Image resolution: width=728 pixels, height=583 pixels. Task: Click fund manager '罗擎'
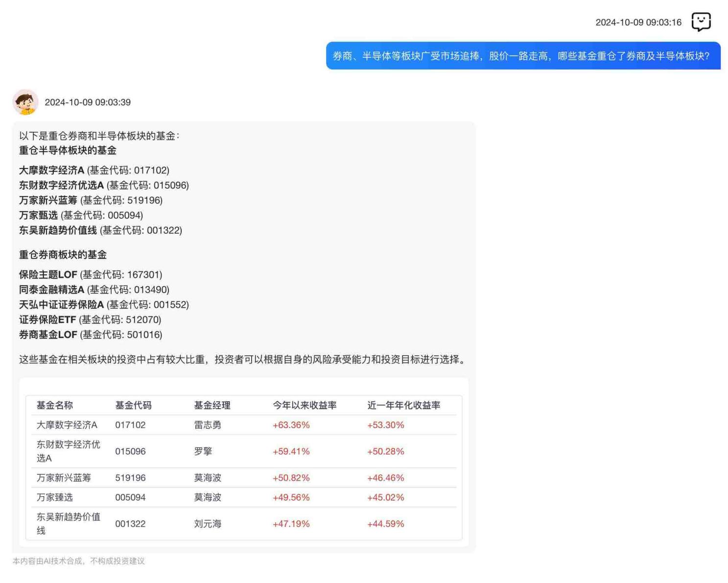[x=203, y=452]
